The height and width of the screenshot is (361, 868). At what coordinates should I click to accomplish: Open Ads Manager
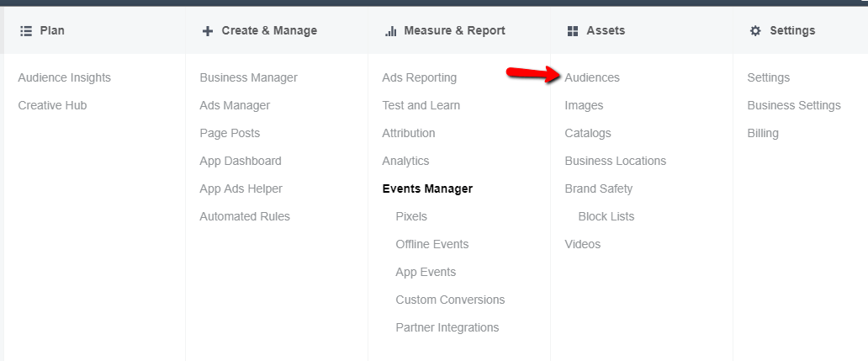coord(235,105)
